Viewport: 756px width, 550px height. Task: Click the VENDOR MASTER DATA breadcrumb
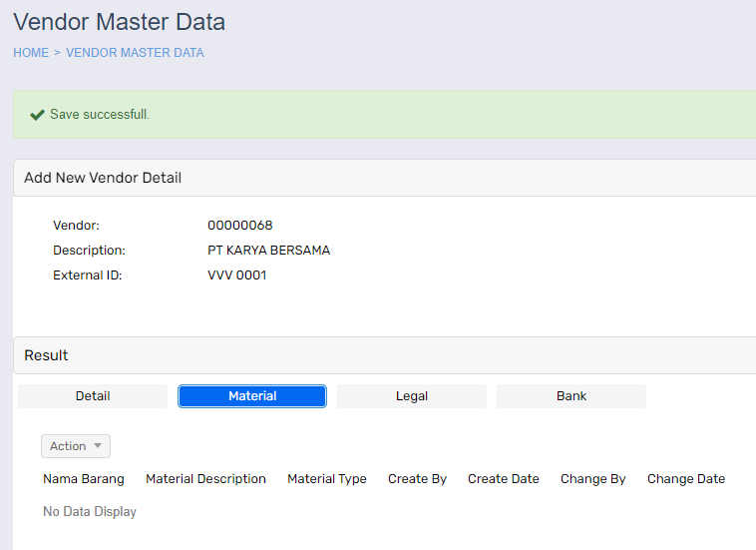[135, 53]
